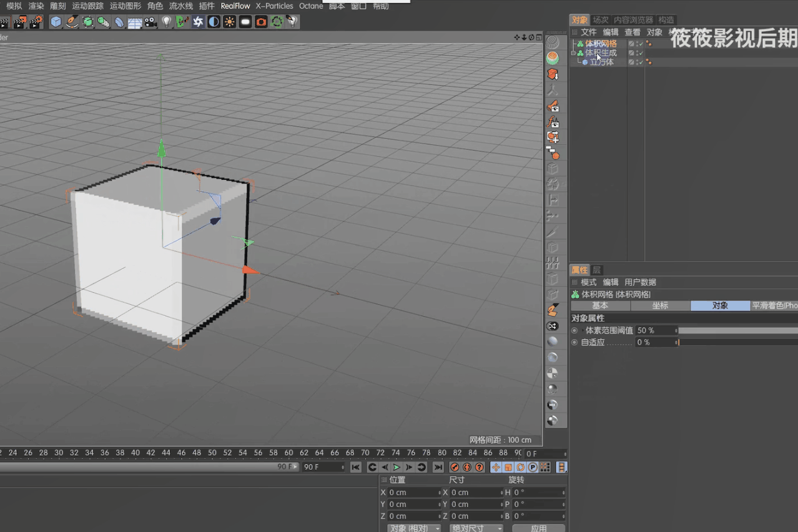The image size is (798, 532).
Task: Open the 绝对尺寸 size mode dropdown
Action: (x=476, y=528)
